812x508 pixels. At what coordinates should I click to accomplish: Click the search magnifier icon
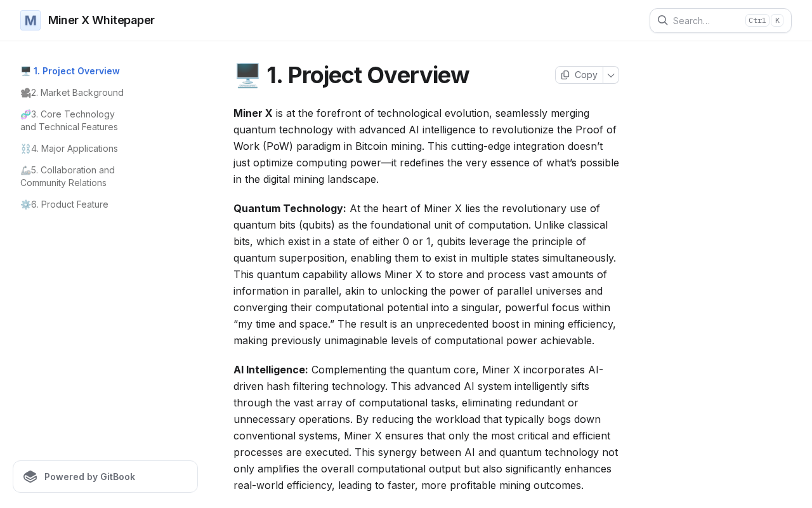[662, 20]
